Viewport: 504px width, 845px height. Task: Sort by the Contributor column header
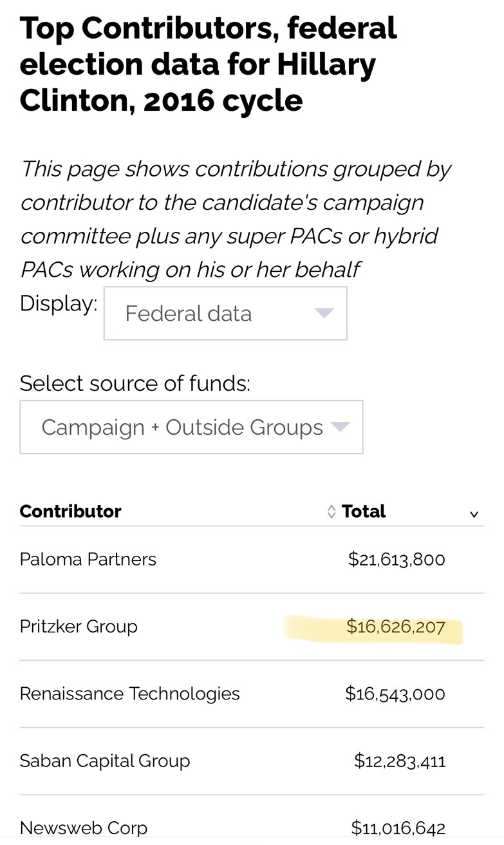(x=70, y=511)
